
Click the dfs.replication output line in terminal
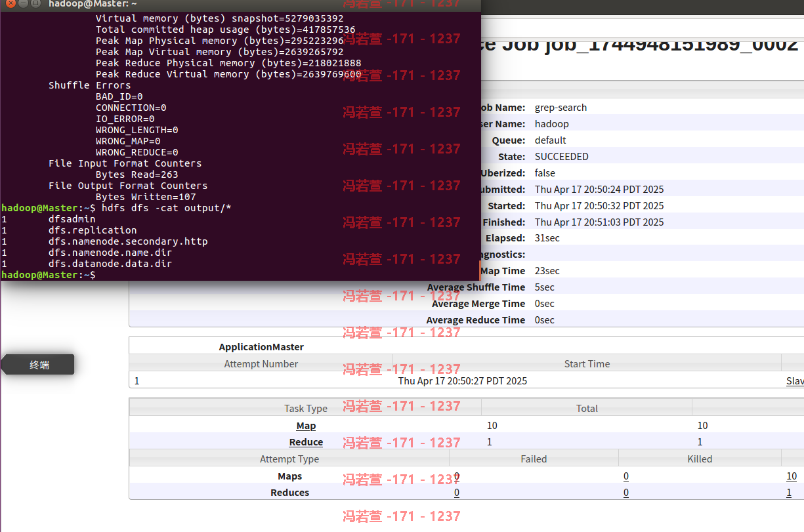93,230
